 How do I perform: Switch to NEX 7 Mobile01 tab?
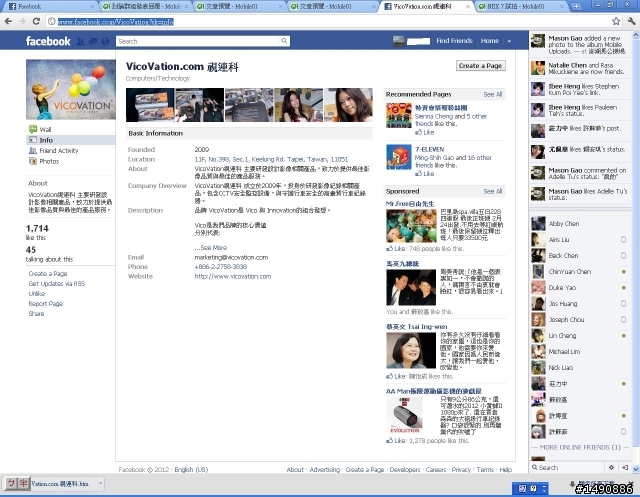point(520,6)
